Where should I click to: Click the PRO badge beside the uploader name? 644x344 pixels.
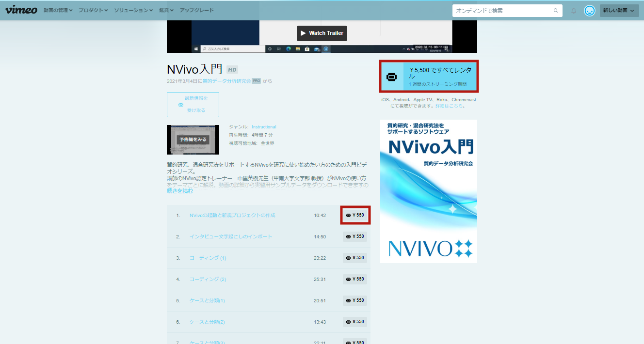[256, 81]
